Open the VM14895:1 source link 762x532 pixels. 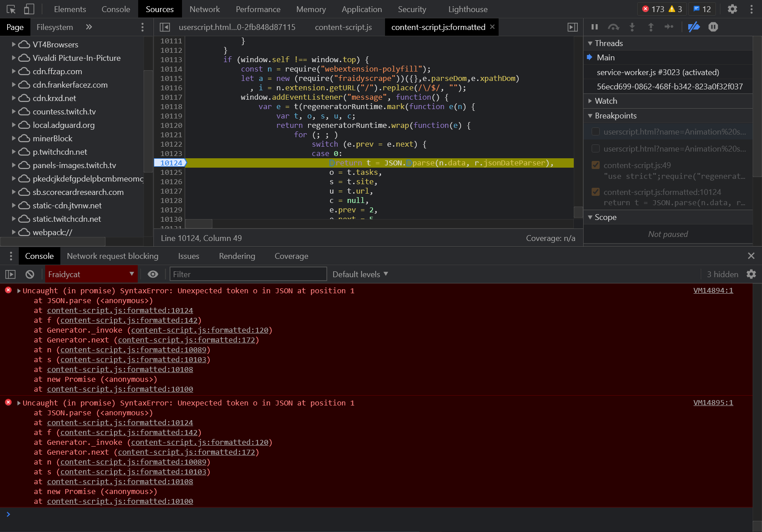[x=713, y=403]
